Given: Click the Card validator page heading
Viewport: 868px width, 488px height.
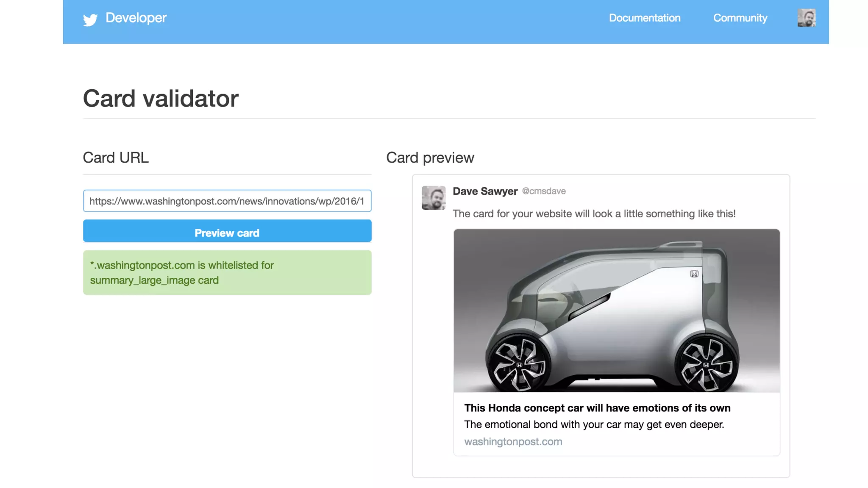Looking at the screenshot, I should click(161, 98).
